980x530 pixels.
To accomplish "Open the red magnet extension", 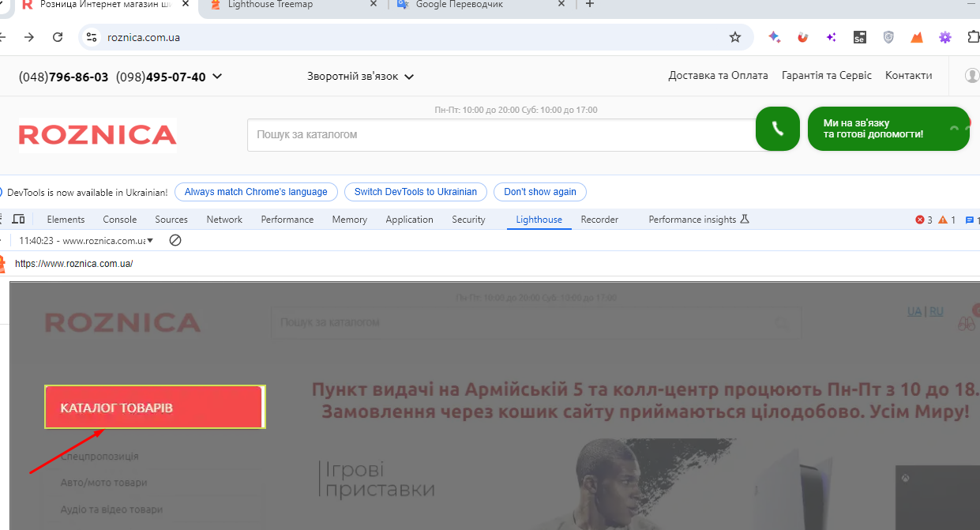I will pos(803,37).
